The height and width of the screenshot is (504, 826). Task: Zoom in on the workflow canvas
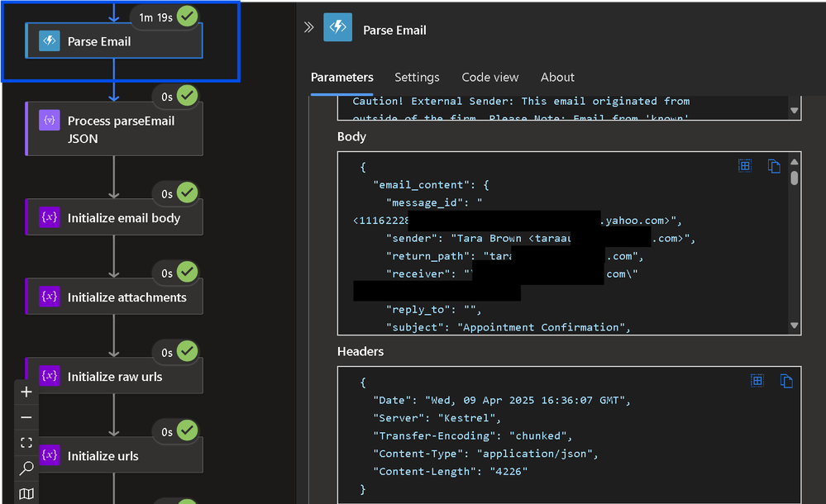[x=26, y=392]
